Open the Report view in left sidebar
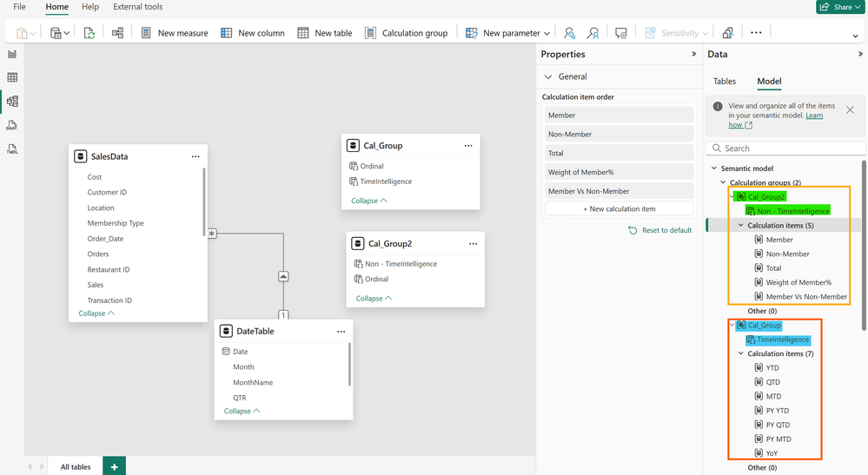868x475 pixels. tap(12, 54)
